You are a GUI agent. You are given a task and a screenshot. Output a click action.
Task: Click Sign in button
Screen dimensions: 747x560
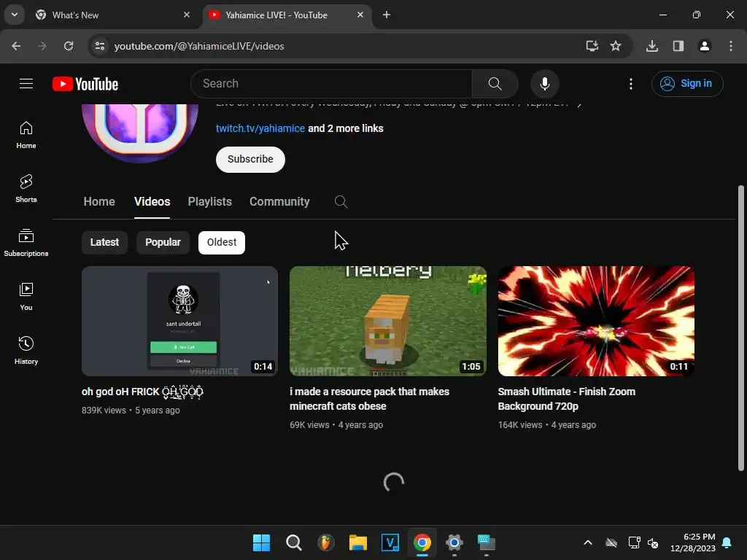687,84
